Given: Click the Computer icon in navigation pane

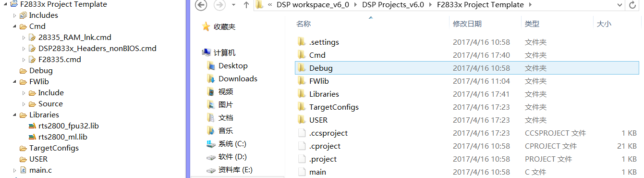Looking at the screenshot, I should click(206, 52).
